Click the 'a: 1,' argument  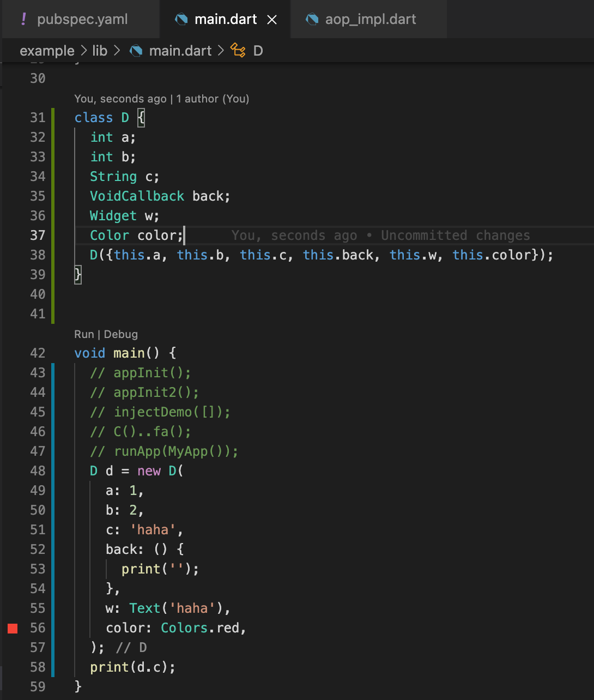(125, 491)
